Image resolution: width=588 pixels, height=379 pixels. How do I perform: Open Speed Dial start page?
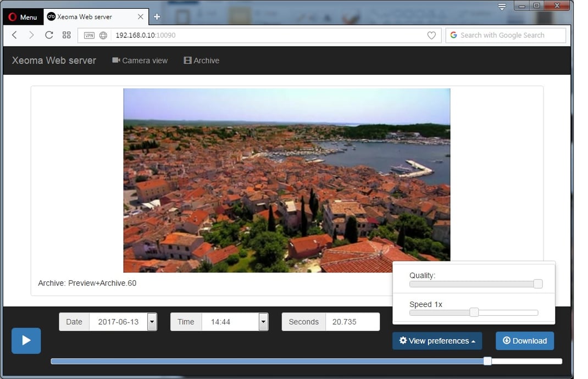pyautogui.click(x=66, y=35)
